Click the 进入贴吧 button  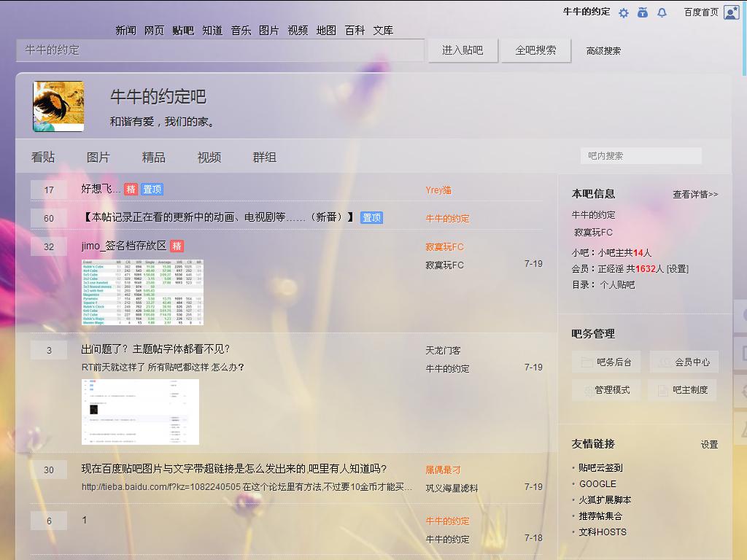coord(463,50)
